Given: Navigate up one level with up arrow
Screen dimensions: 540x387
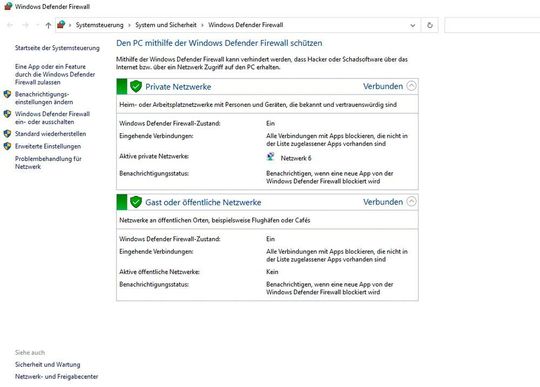Looking at the screenshot, I should tap(48, 25).
